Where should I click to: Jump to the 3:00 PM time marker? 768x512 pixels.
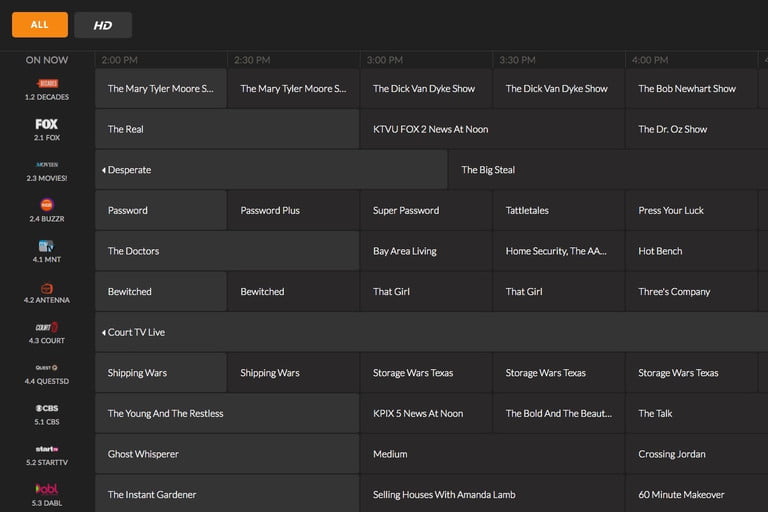pos(385,60)
